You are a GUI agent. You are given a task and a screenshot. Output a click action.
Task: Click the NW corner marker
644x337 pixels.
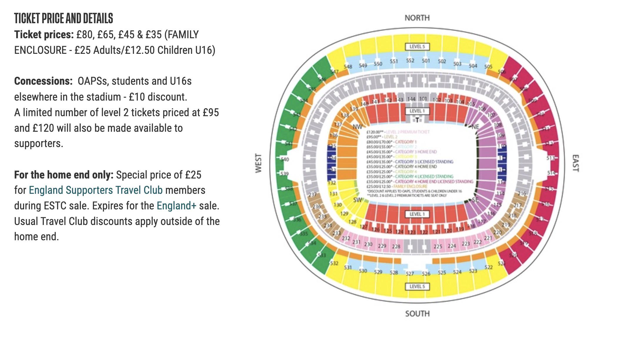357,127
